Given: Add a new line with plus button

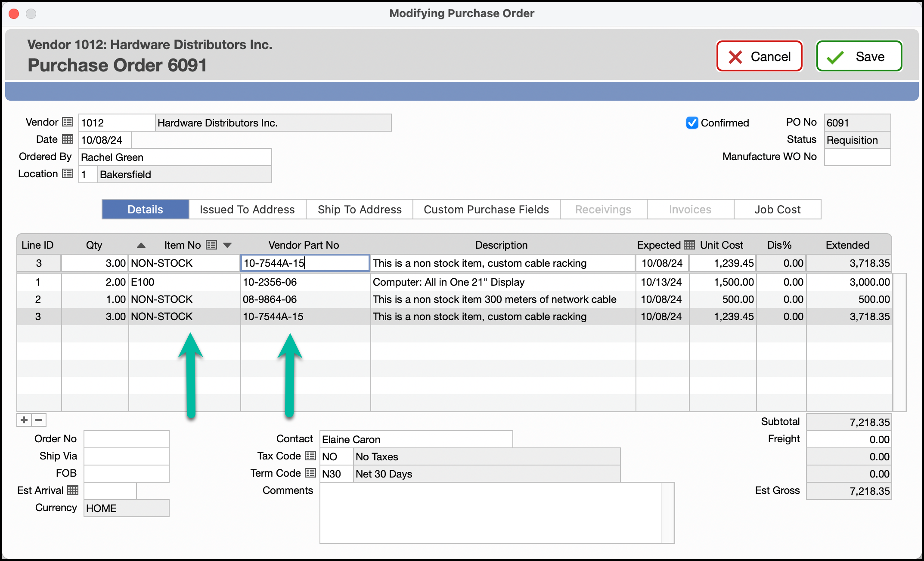Looking at the screenshot, I should [x=24, y=420].
